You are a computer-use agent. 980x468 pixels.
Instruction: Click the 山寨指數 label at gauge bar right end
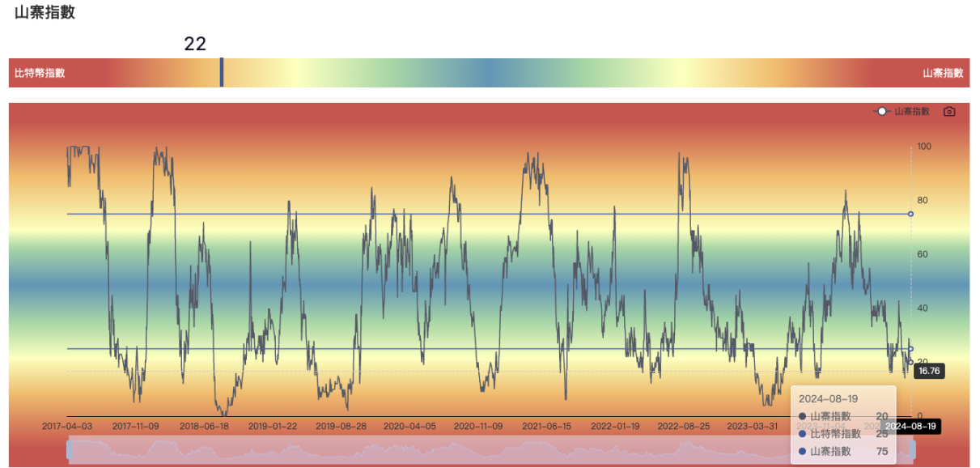tap(943, 73)
